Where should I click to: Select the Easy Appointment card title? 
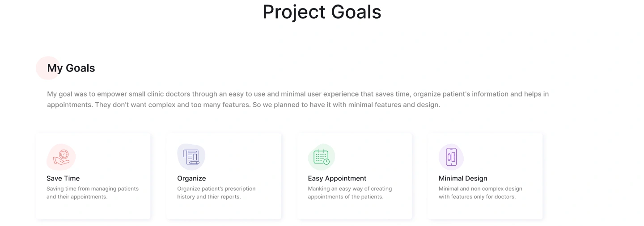[337, 178]
